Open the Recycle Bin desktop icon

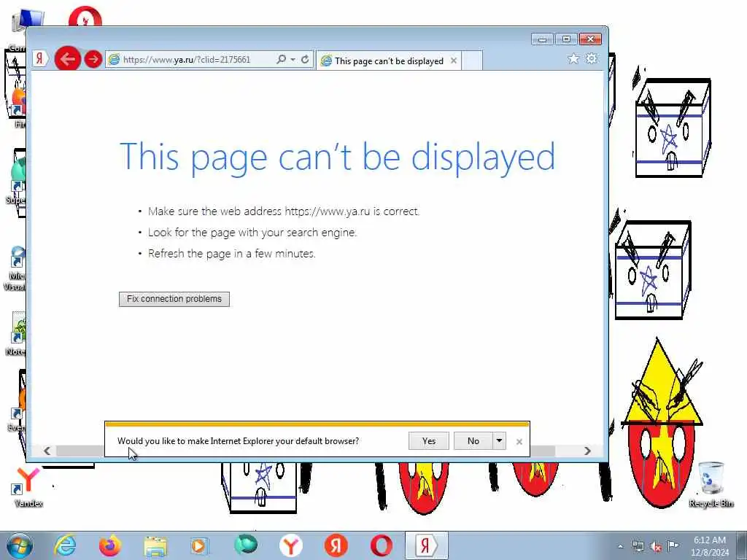[x=711, y=484]
